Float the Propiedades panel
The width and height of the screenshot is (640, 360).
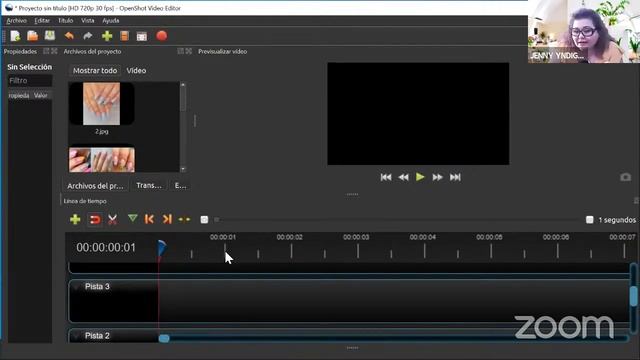pyautogui.click(x=46, y=51)
